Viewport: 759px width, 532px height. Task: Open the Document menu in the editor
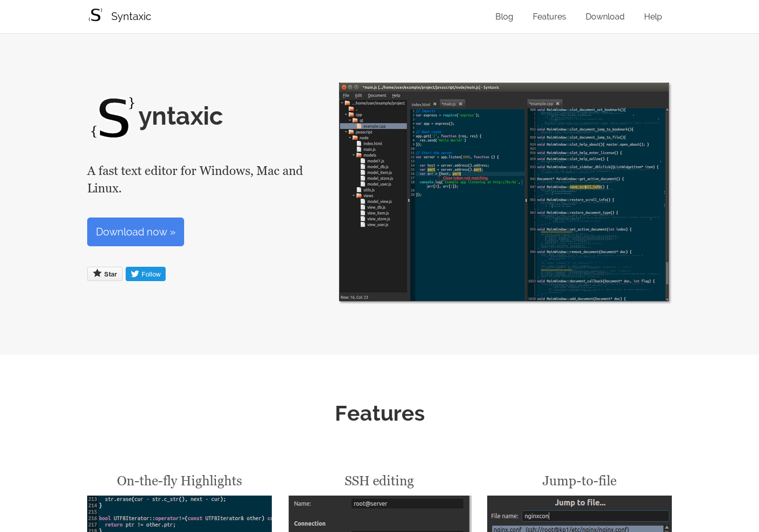pyautogui.click(x=377, y=95)
